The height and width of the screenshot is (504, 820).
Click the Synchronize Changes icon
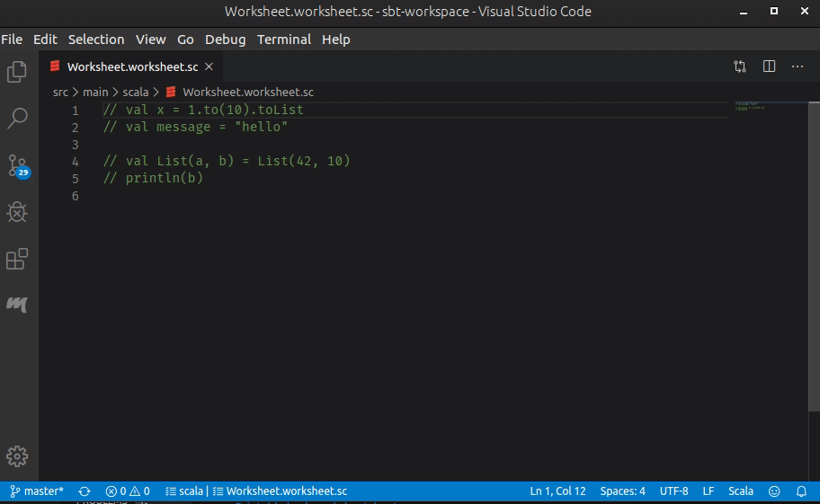click(x=85, y=491)
